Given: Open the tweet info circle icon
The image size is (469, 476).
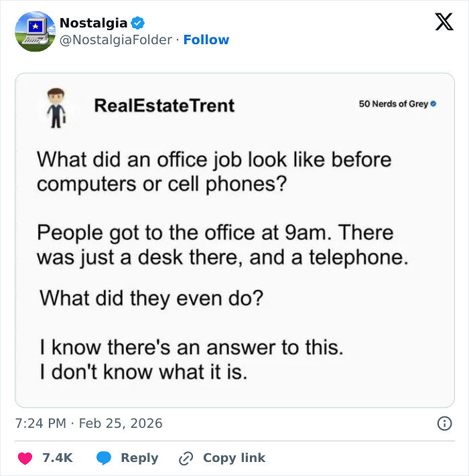Looking at the screenshot, I should (x=444, y=423).
